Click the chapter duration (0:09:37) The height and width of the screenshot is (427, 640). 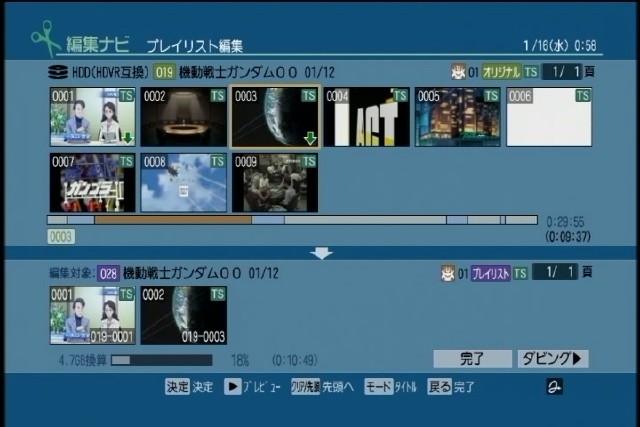click(568, 236)
